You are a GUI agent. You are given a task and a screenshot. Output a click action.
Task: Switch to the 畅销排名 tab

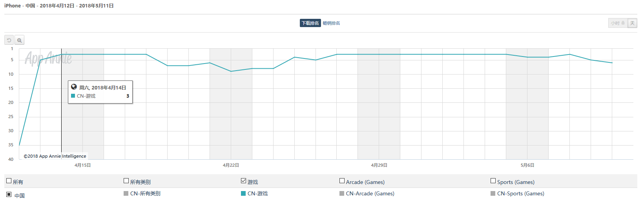331,23
